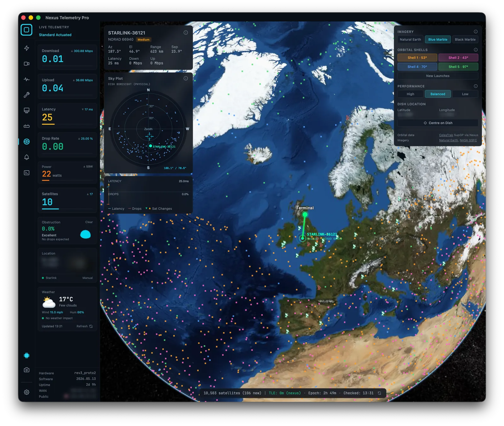504x426 pixels.
Task: Open the router device sidebar section
Action: (26, 126)
